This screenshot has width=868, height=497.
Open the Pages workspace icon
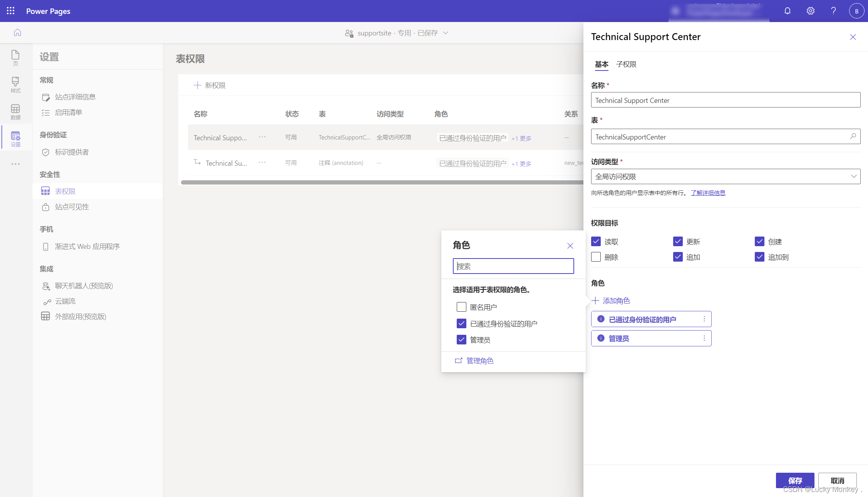point(15,58)
